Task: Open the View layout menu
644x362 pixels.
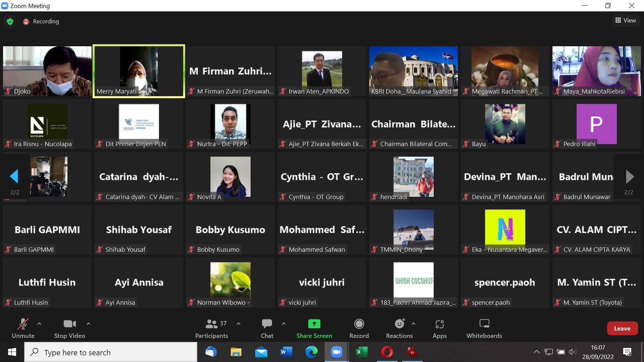Action: (x=625, y=20)
